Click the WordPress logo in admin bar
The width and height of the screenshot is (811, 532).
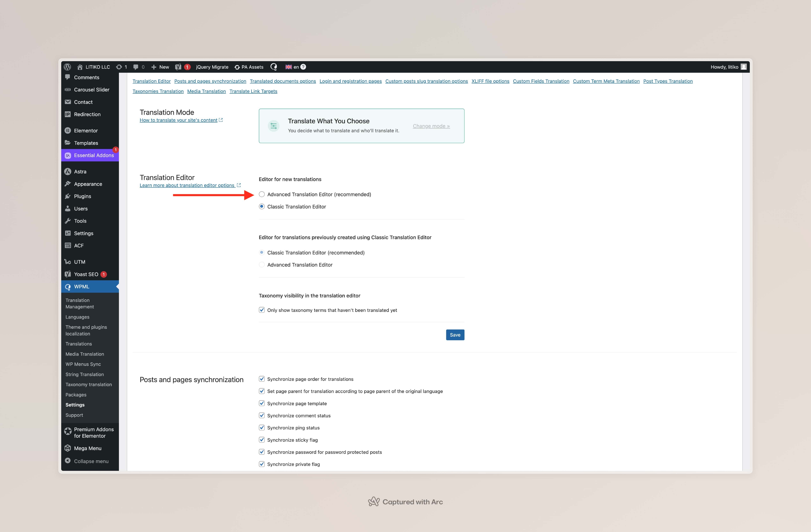67,67
